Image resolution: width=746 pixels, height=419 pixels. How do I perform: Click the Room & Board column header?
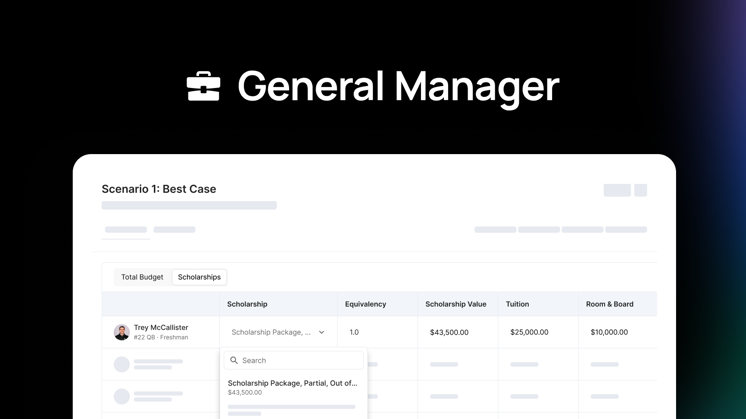tap(609, 304)
